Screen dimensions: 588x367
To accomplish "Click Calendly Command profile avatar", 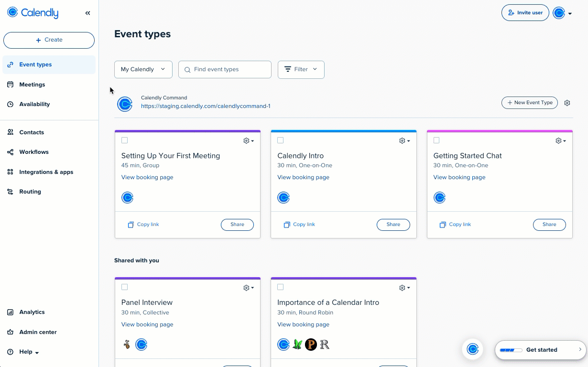I will click(125, 104).
